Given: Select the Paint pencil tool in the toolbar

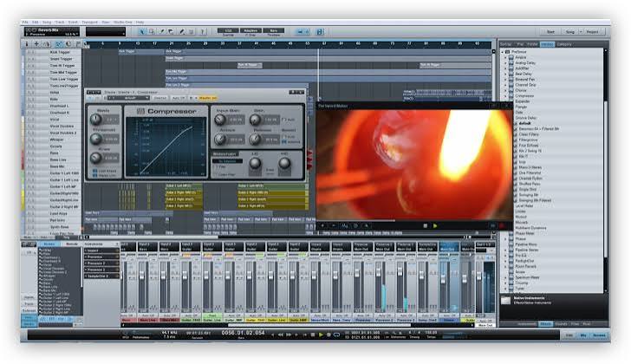Looking at the screenshot, I should (x=181, y=31).
